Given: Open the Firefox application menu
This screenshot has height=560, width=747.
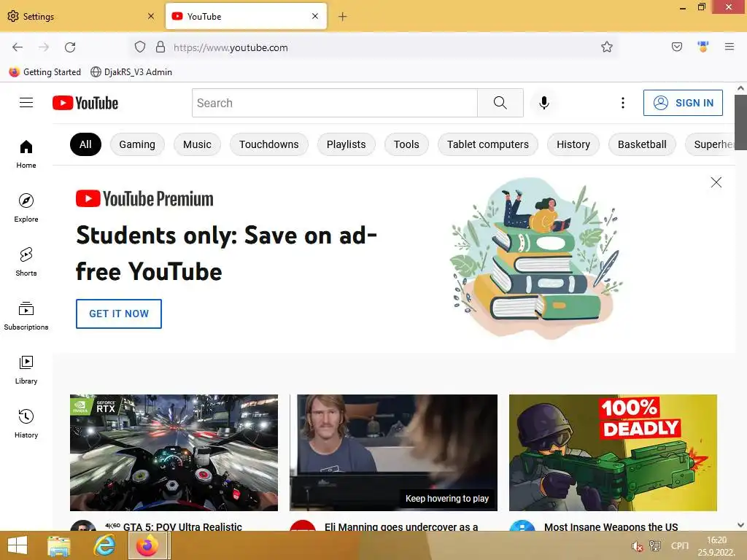Looking at the screenshot, I should 729,47.
